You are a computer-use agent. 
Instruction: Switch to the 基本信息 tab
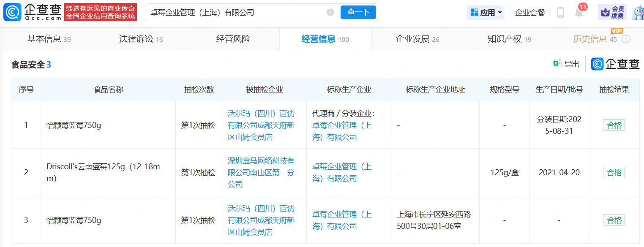point(49,39)
